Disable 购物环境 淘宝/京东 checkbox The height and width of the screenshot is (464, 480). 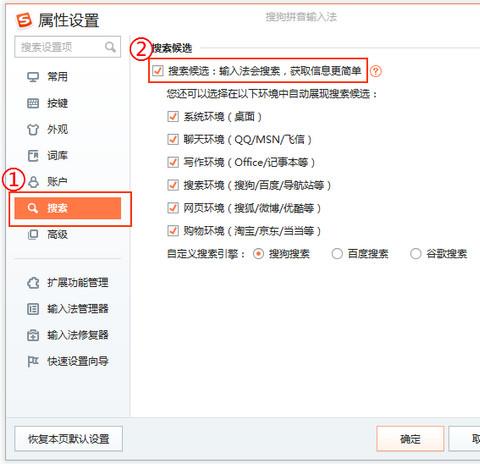coord(173,231)
